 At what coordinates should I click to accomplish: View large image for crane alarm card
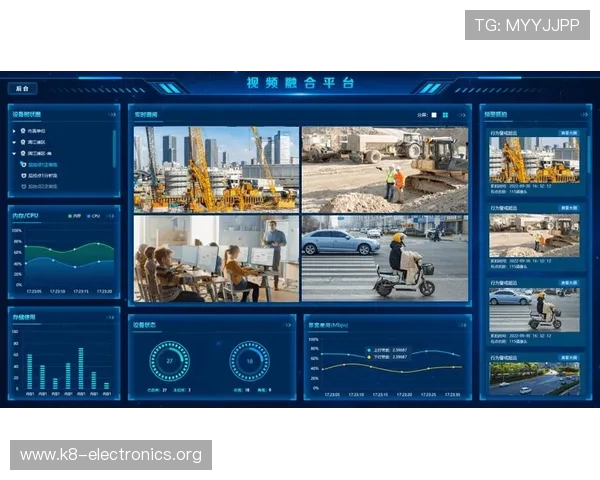[569, 133]
